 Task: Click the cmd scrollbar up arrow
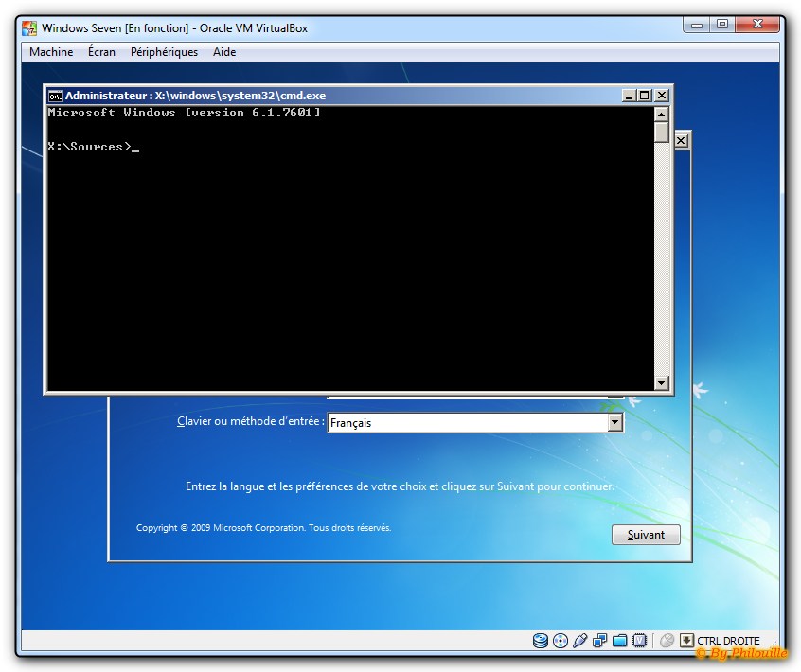(662, 115)
